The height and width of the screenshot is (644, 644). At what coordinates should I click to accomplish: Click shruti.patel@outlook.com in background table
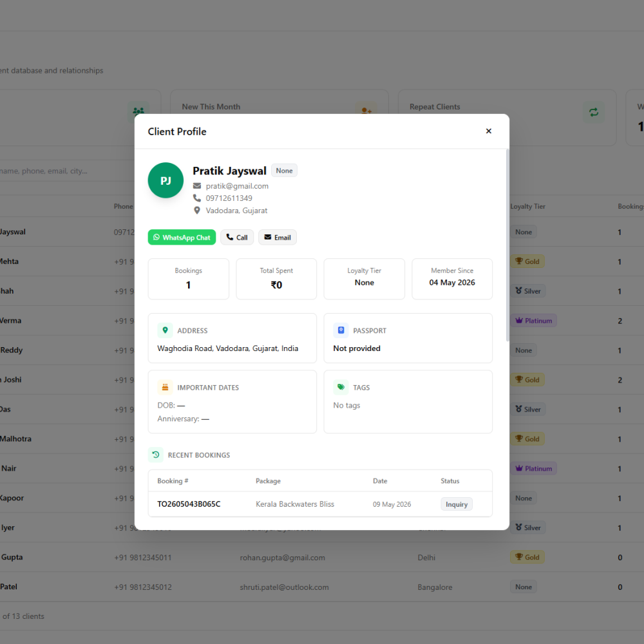coord(284,587)
